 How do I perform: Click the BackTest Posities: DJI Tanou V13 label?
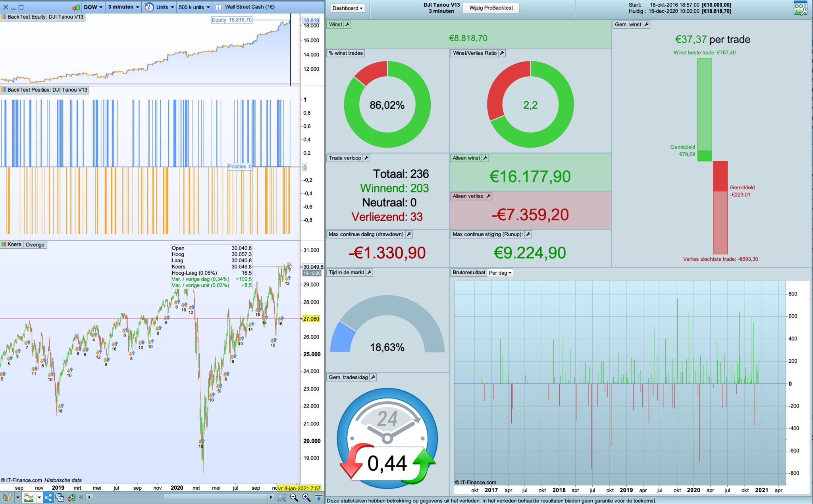(47, 90)
